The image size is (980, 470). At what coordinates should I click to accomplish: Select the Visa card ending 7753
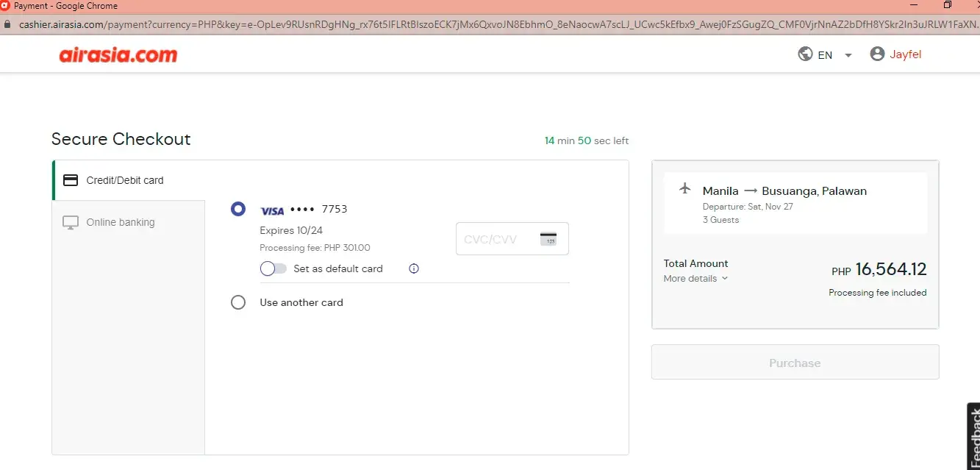pyautogui.click(x=238, y=209)
